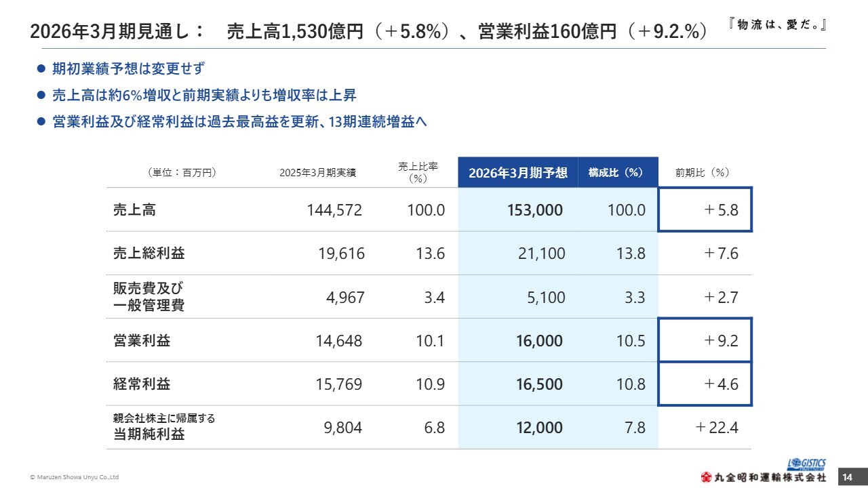Image resolution: width=868 pixels, height=488 pixels.
Task: Click the 売上高 row label
Action: tap(134, 209)
